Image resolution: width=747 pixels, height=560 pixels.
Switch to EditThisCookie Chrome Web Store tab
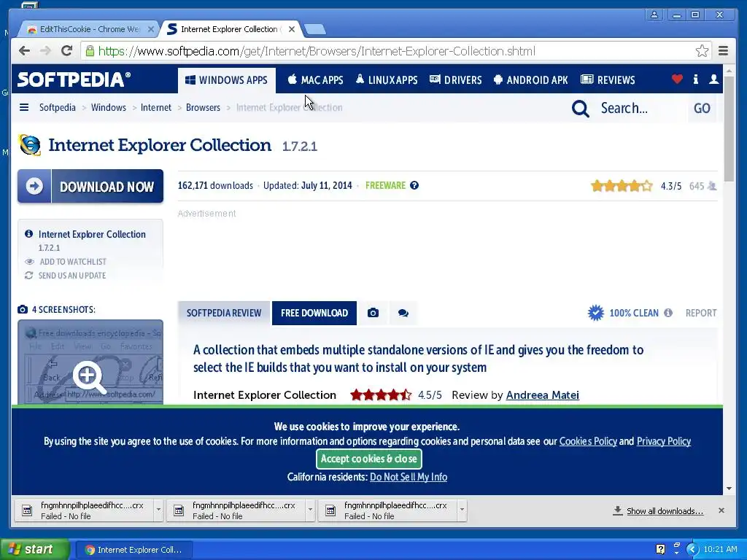coord(88,29)
